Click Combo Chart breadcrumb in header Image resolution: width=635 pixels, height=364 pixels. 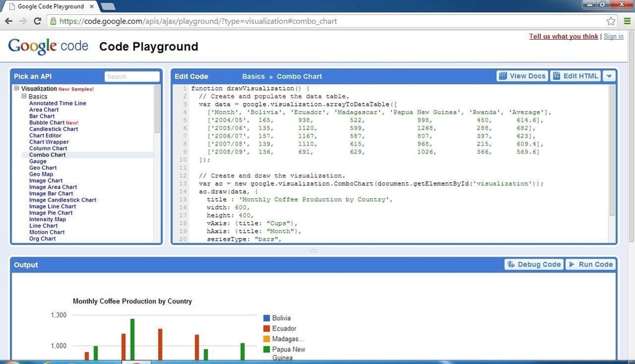point(300,76)
